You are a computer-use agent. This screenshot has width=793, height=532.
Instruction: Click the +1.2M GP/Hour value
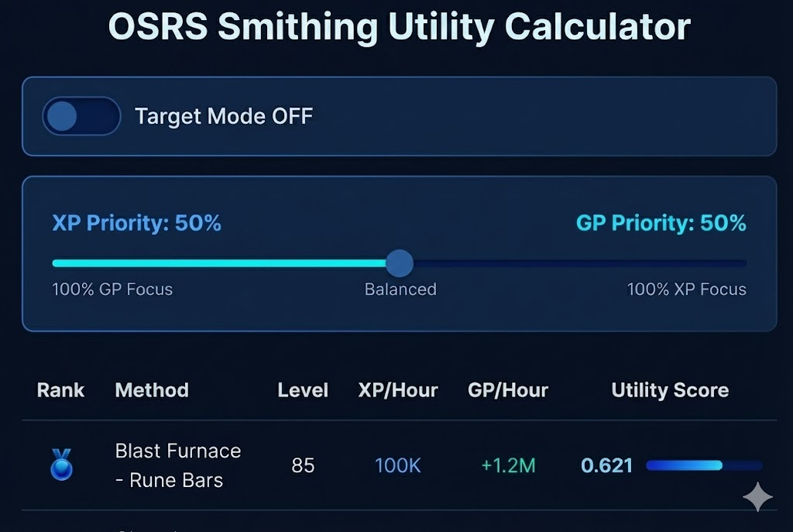(507, 465)
